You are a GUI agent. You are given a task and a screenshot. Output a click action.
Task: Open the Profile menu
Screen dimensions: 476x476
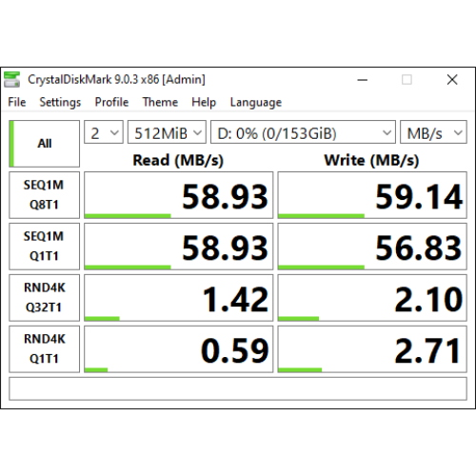pos(111,102)
